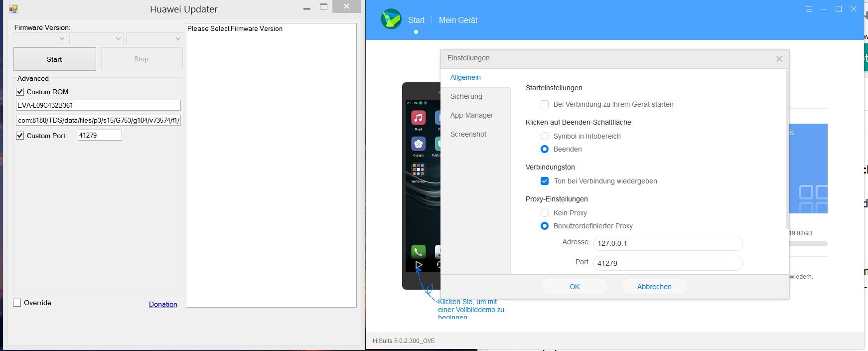This screenshot has width=868, height=351.
Task: Tap the Werkzeuge folder on phone preview
Action: pos(418,170)
